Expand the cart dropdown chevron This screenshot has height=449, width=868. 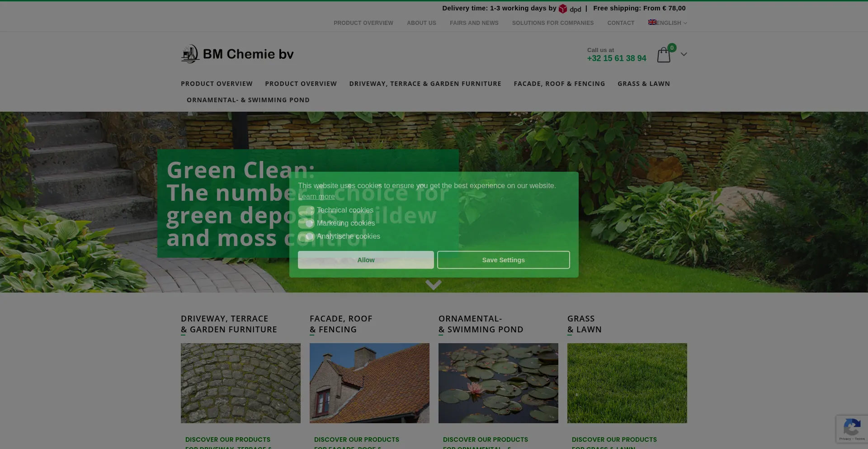[684, 54]
